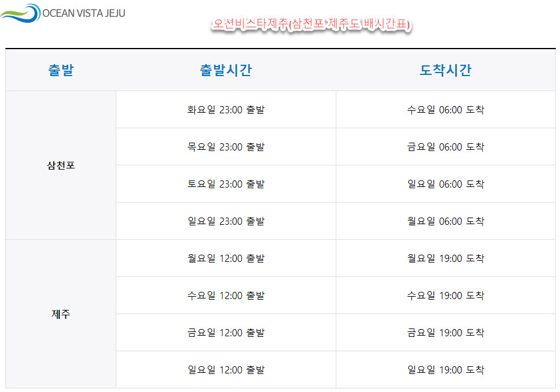The height and width of the screenshot is (392, 560).
Task: Click the arrival cell 금요일 19:00 도착
Action: [x=445, y=333]
